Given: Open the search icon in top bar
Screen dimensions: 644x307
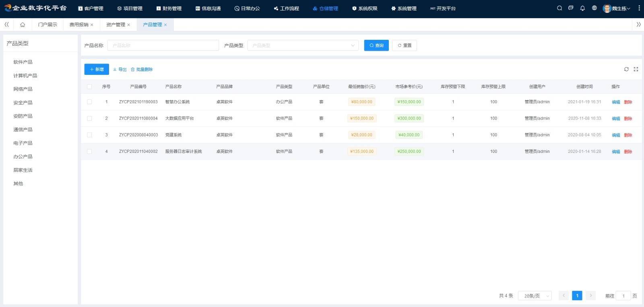Looking at the screenshot, I should click(559, 8).
